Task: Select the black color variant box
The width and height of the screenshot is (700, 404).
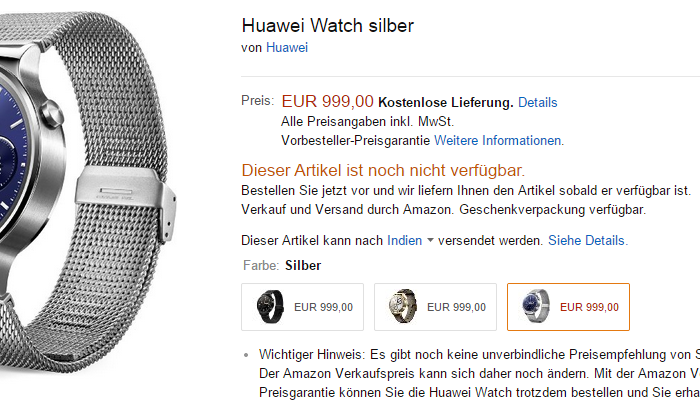Action: click(303, 307)
